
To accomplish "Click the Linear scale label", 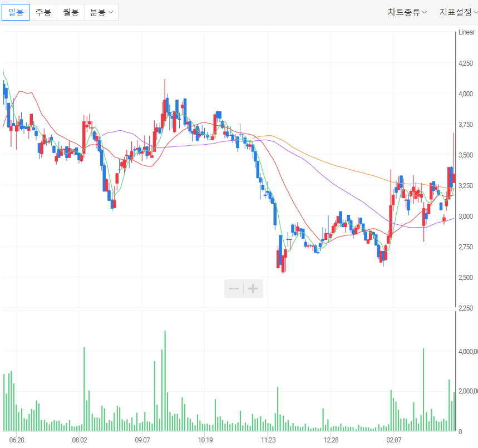I will pos(466,32).
